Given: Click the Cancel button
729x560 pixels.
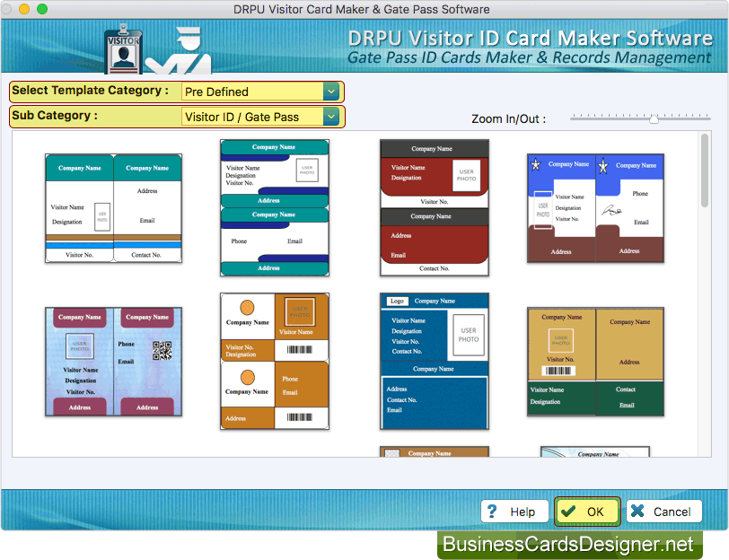Looking at the screenshot, I should click(x=664, y=512).
